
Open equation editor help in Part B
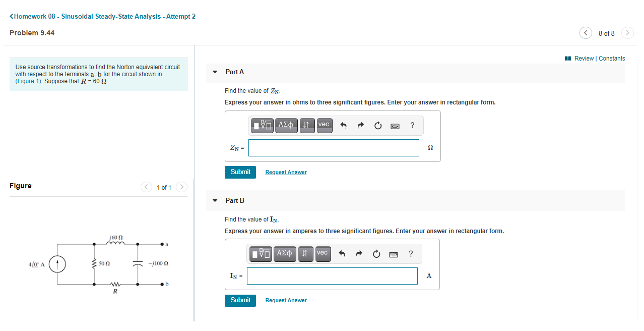tap(411, 254)
